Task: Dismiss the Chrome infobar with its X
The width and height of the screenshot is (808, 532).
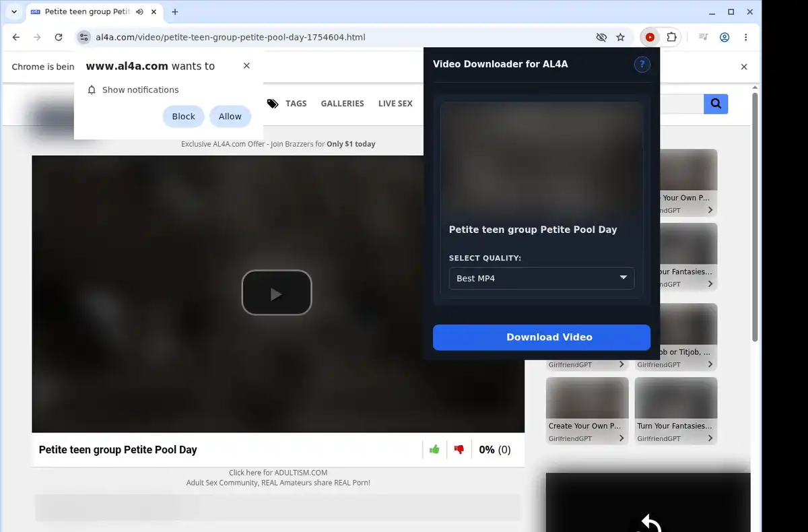Action: click(x=744, y=67)
